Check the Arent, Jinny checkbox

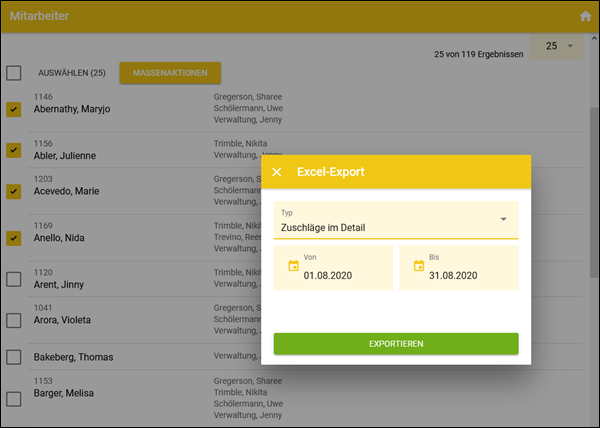[x=14, y=279]
